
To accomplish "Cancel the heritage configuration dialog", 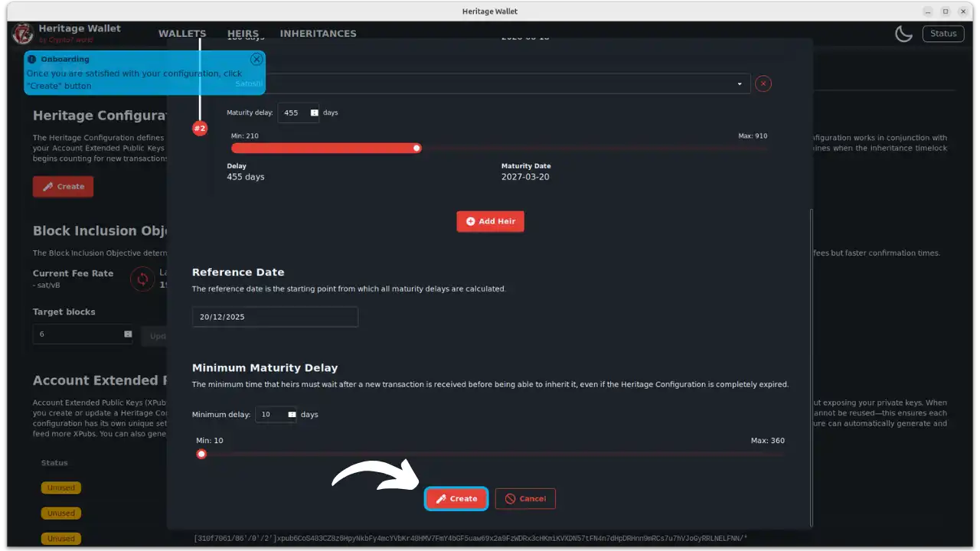I will [525, 499].
